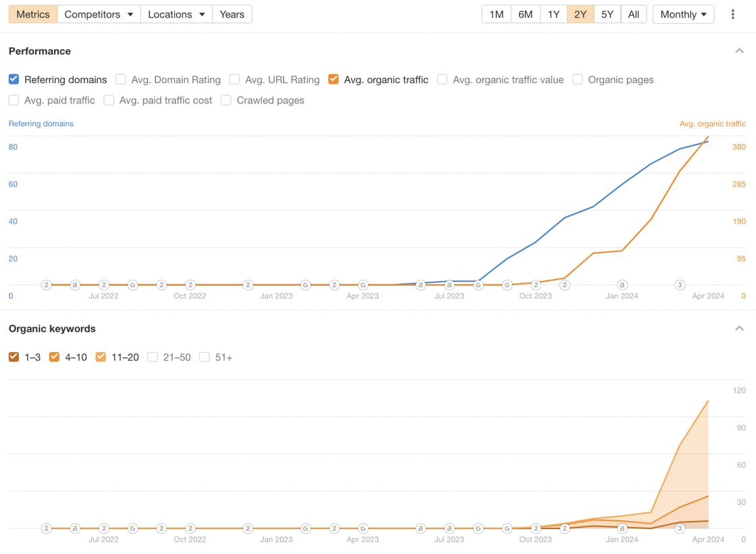
Task: Collapse the Performance section chevron
Action: pos(739,51)
